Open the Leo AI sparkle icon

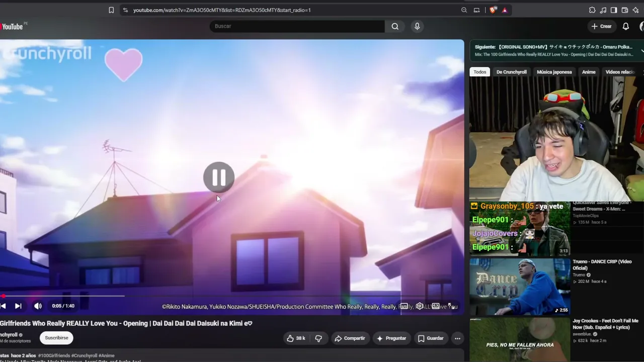click(x=636, y=10)
